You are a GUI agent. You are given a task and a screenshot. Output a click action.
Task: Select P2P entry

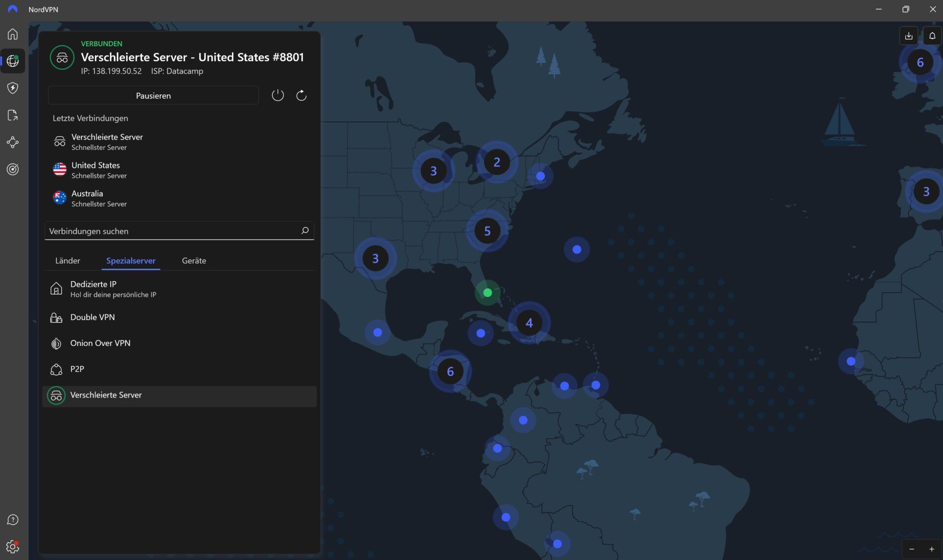click(x=179, y=369)
